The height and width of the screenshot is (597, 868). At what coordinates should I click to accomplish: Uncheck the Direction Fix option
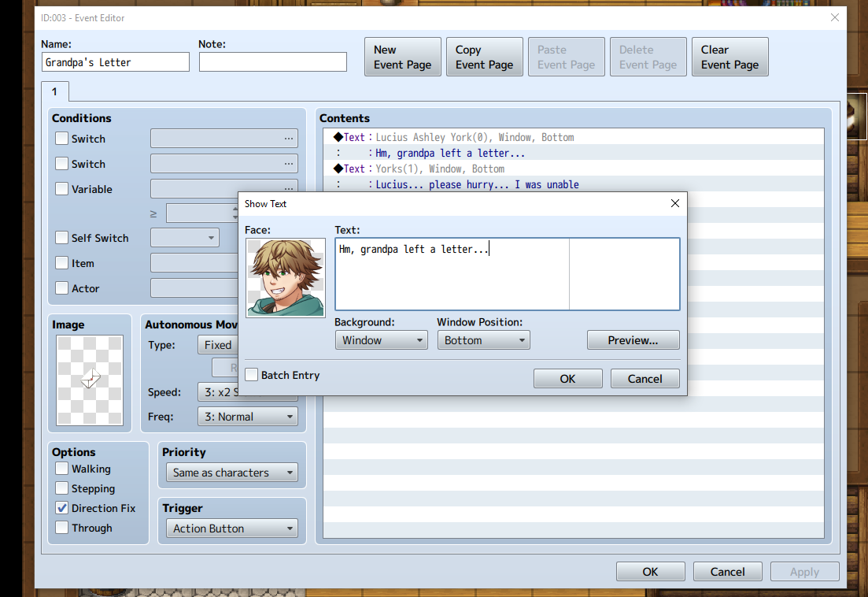62,508
